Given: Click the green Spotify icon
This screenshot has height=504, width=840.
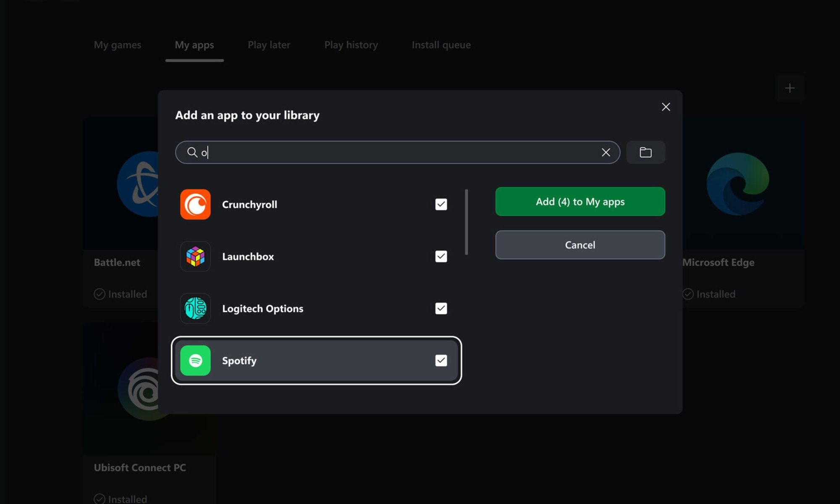Looking at the screenshot, I should 195,360.
